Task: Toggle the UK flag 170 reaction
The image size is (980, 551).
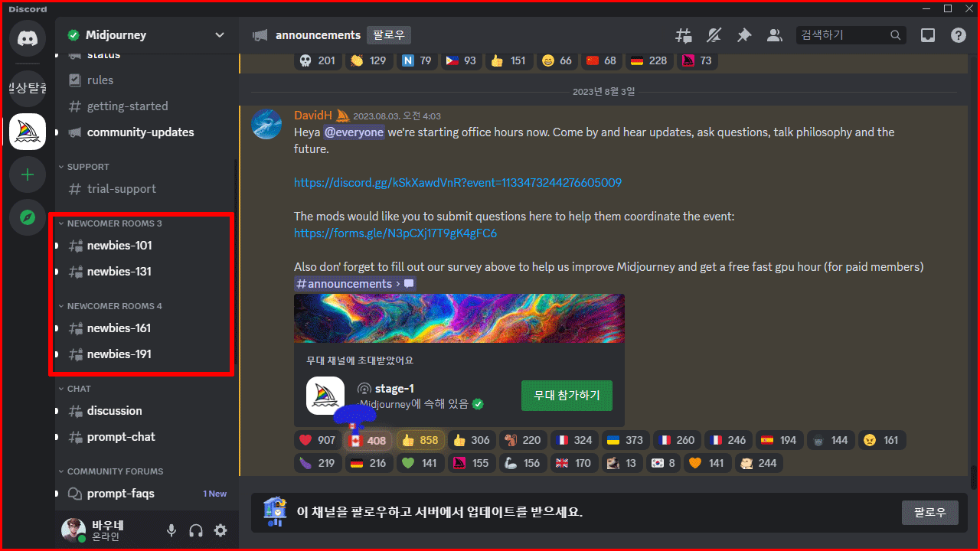Action: [573, 463]
